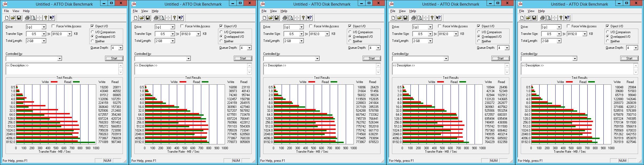Click the Open folder icon in the leftmost window
The image size is (644, 165).
[x=13, y=18]
